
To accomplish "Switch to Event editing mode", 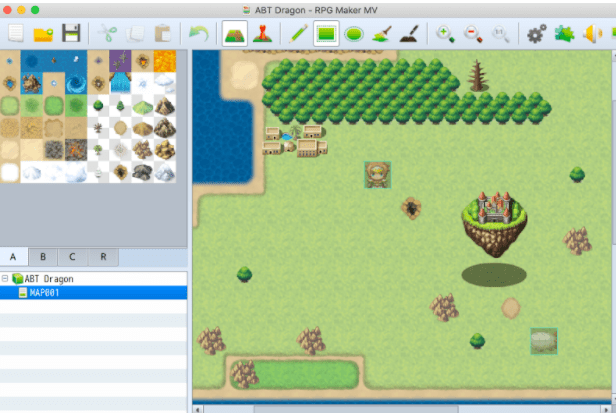I will (262, 34).
